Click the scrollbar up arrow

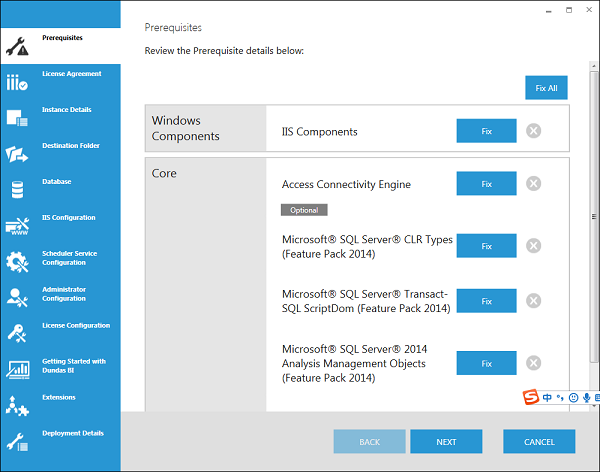click(594, 66)
